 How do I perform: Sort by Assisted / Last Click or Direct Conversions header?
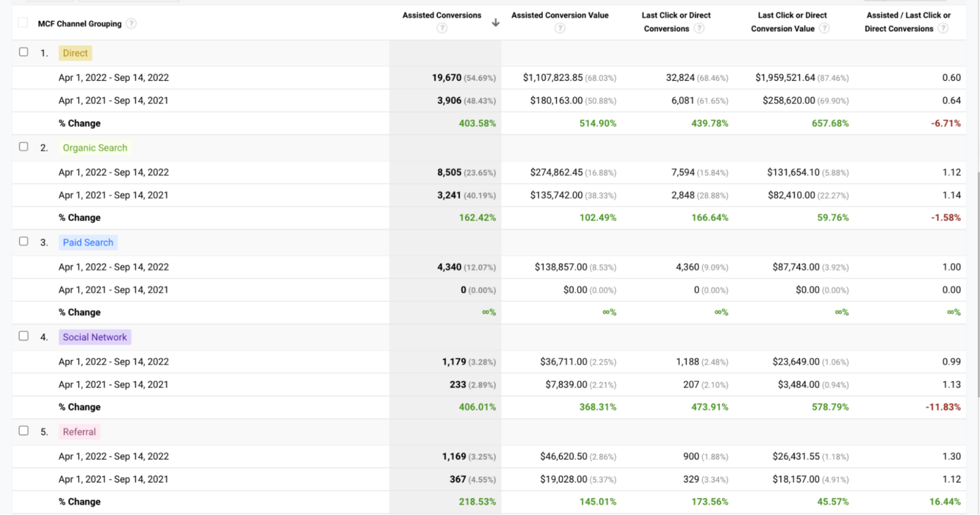coord(907,22)
